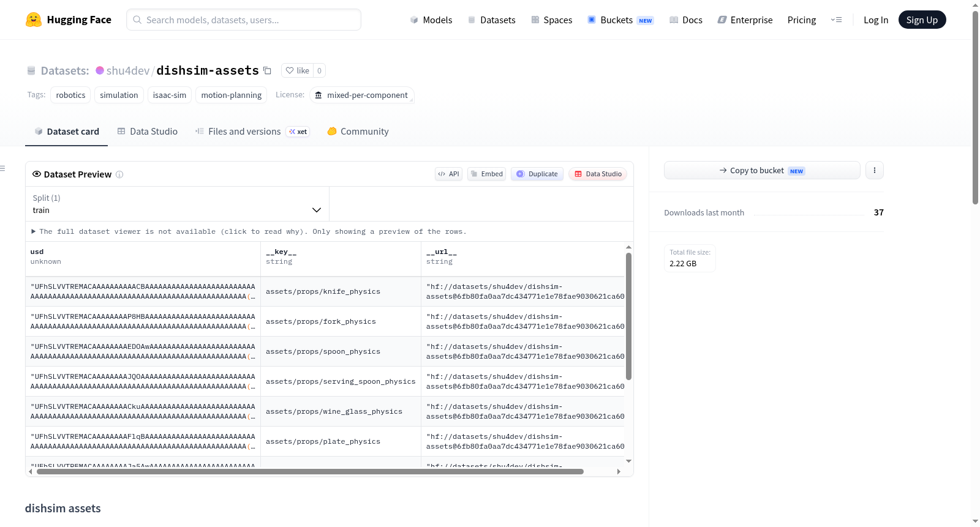Click the like count number

[319, 70]
